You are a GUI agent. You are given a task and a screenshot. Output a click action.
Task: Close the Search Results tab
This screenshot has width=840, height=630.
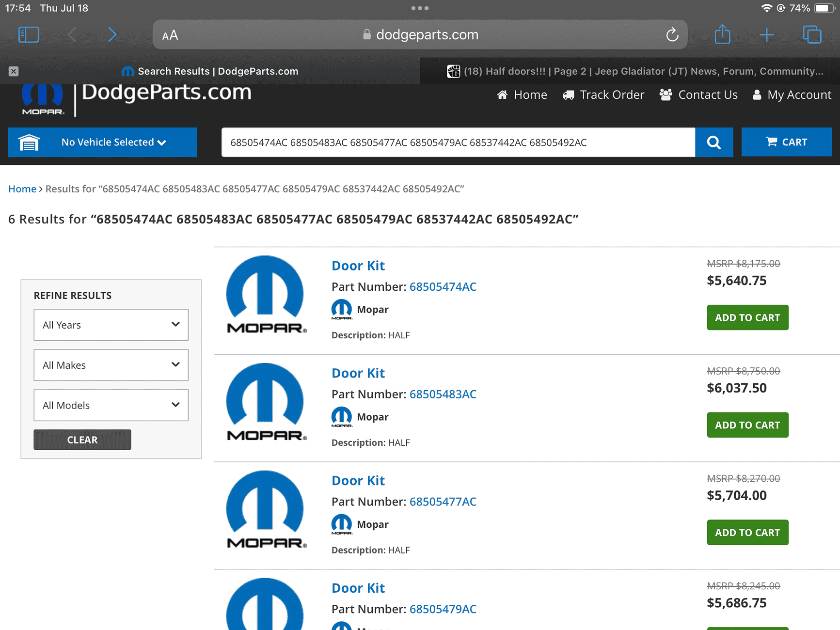tap(14, 71)
